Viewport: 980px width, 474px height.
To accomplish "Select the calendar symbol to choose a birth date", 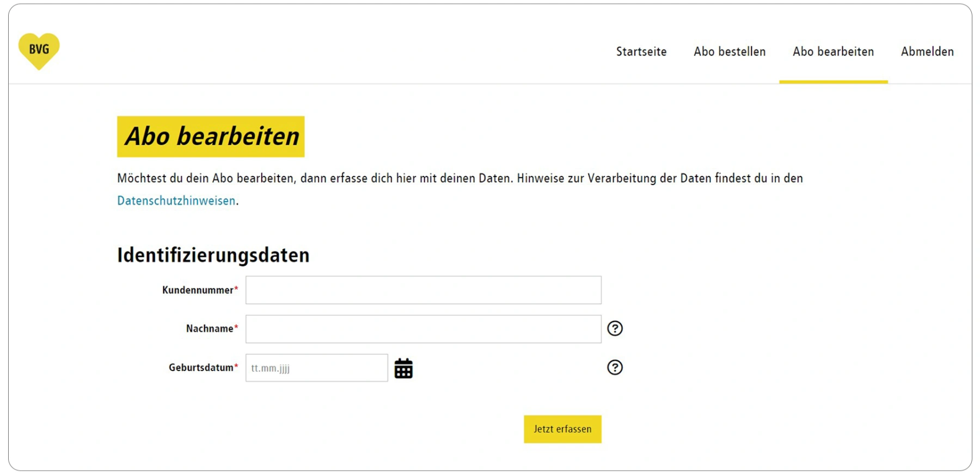I will pos(403,367).
